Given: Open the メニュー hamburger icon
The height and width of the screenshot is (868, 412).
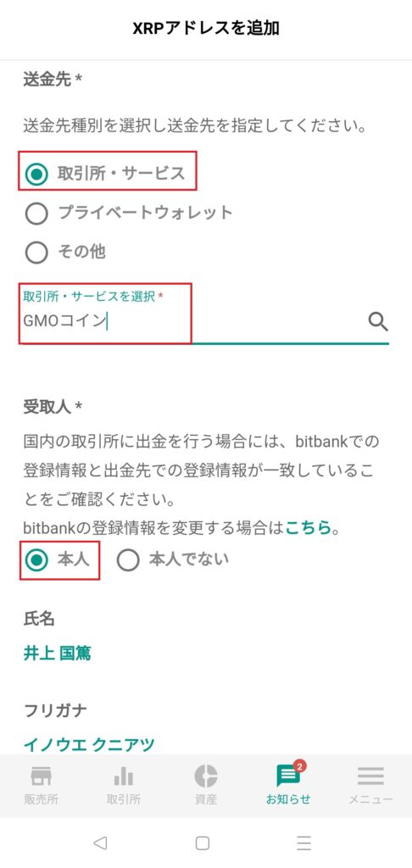Looking at the screenshot, I should [370, 776].
